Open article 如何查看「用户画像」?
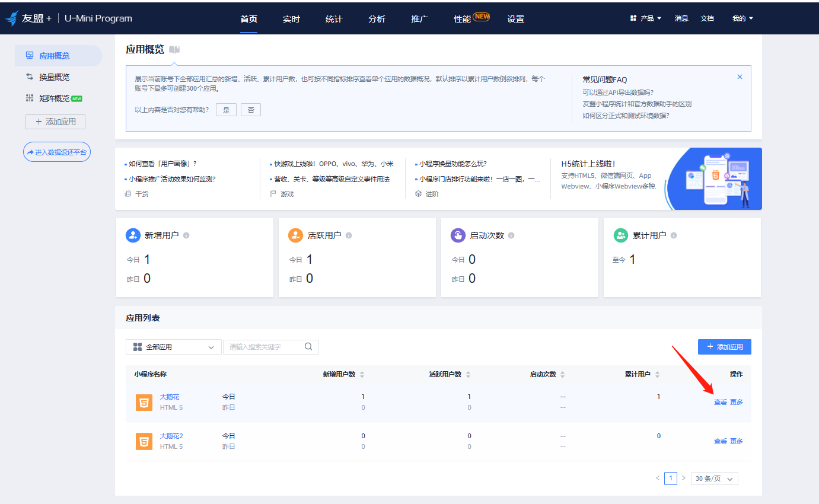The width and height of the screenshot is (819, 504). pos(162,164)
